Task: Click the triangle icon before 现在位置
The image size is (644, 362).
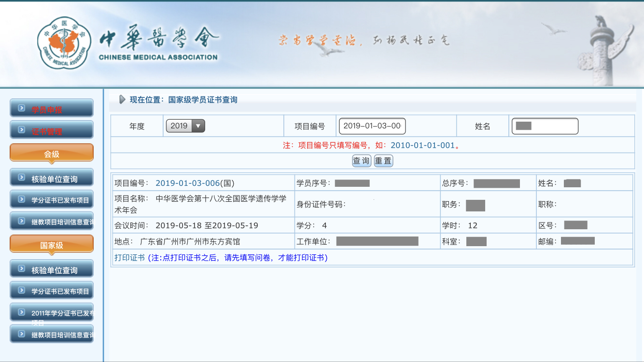Action: 122,100
